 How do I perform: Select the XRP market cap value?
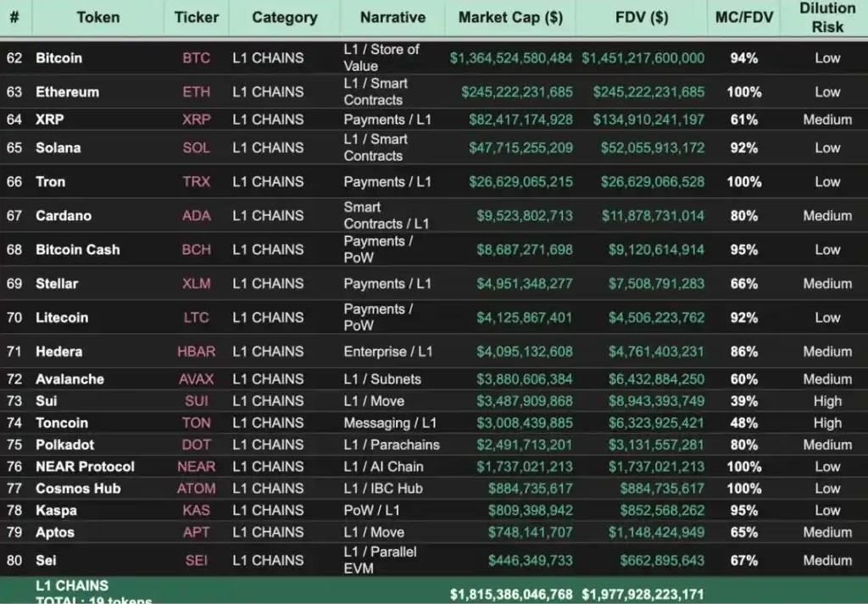point(520,119)
